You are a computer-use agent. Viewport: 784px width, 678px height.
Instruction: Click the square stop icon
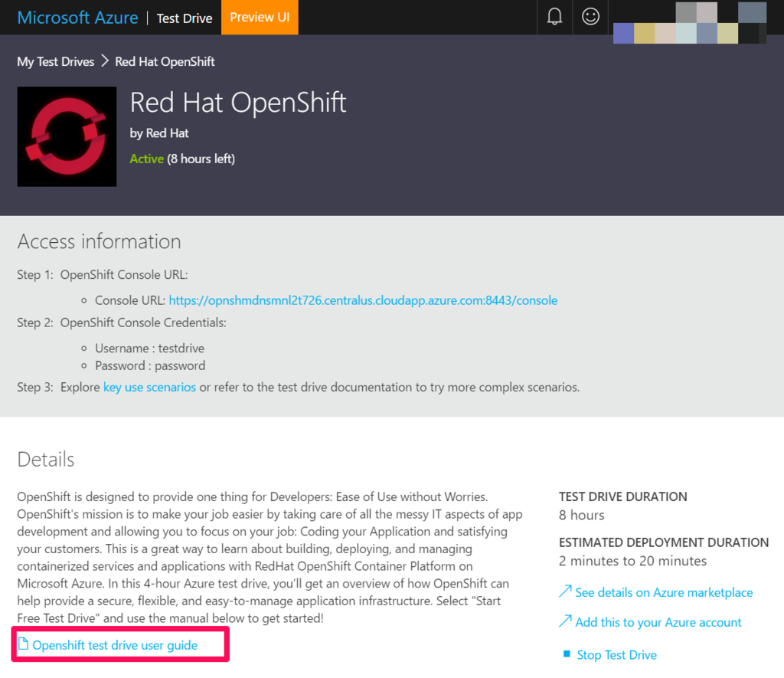[x=567, y=654]
